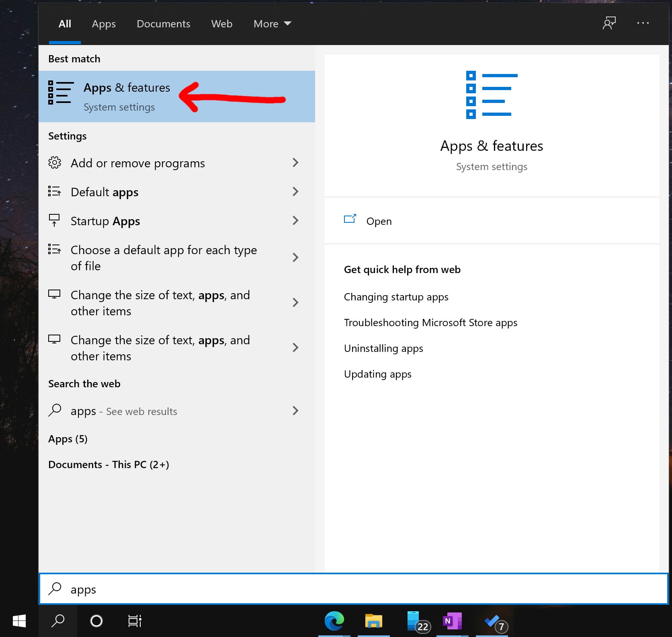Screen dimensions: 672x637
Task: Click Open to launch Apps & features
Action: coord(378,221)
